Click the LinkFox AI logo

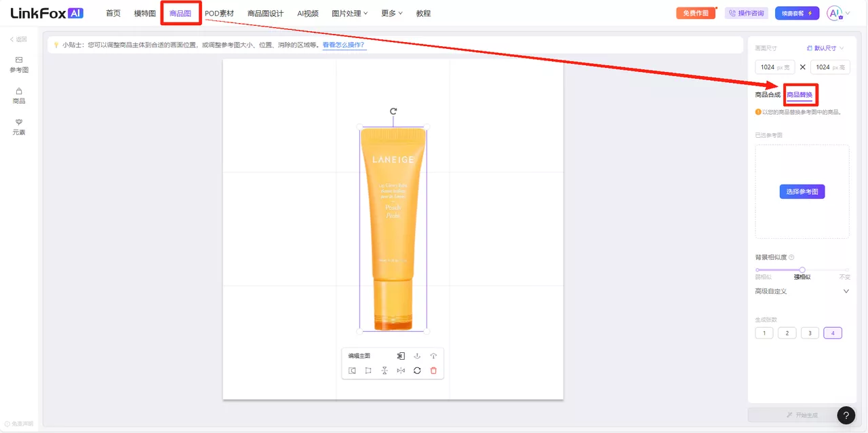coord(47,13)
